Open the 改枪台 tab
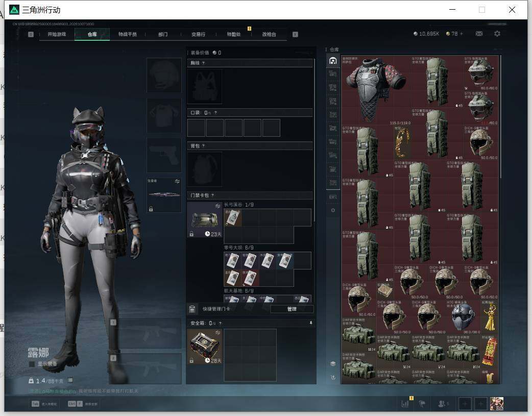This screenshot has width=532, height=416. pyautogui.click(x=269, y=34)
